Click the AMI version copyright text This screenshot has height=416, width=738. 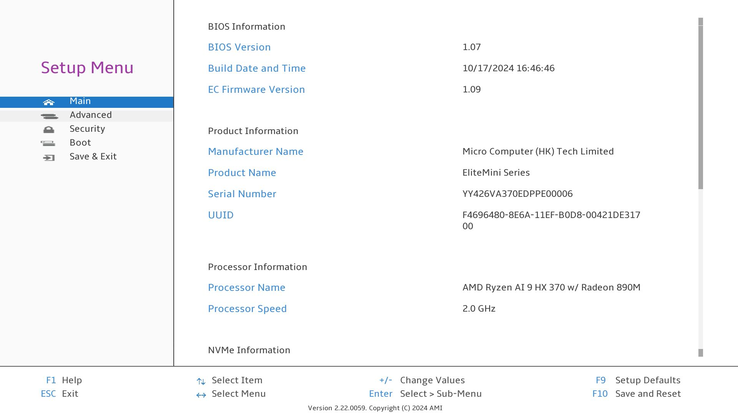click(375, 408)
